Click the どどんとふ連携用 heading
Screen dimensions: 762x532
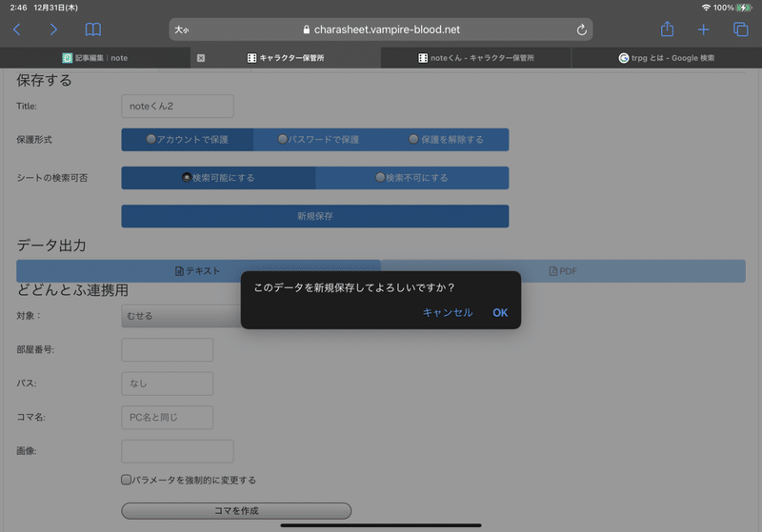(x=72, y=289)
